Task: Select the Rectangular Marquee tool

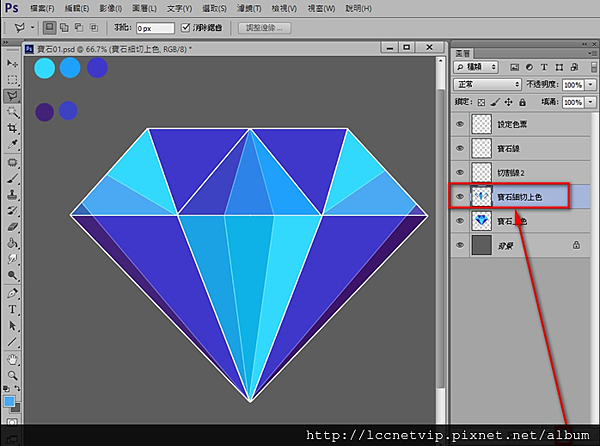Action: click(12, 80)
